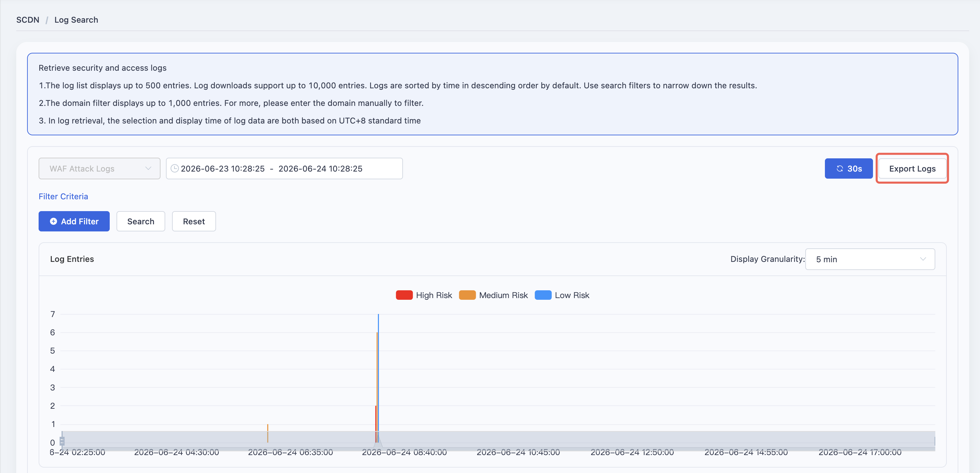Screen dimensions: 980x473
Task: Click the Add Filter button
Action: coord(74,221)
